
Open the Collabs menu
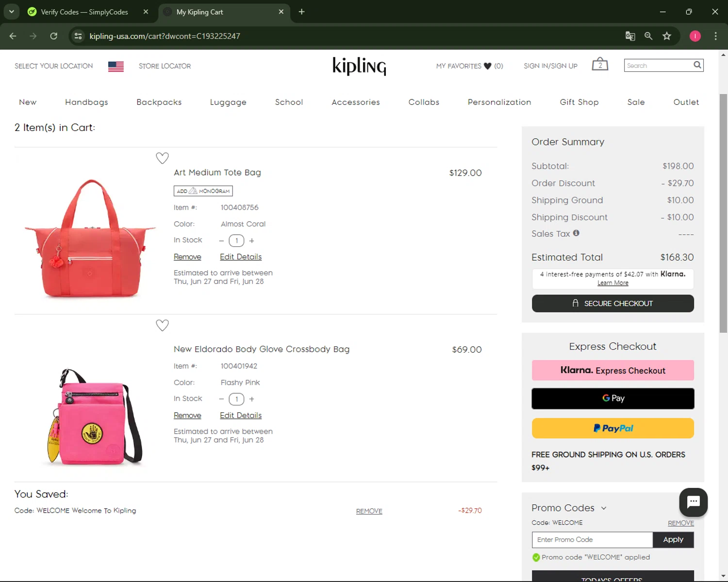point(424,102)
